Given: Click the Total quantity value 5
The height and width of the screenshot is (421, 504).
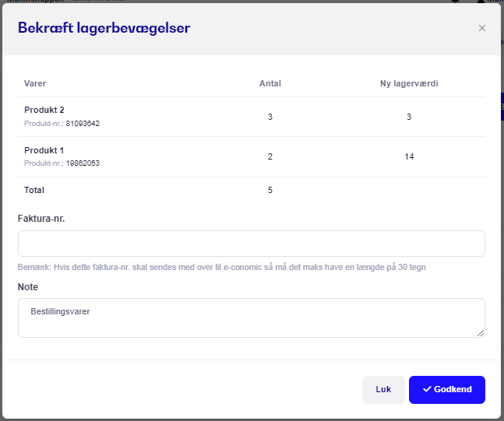Looking at the screenshot, I should 270,190.
